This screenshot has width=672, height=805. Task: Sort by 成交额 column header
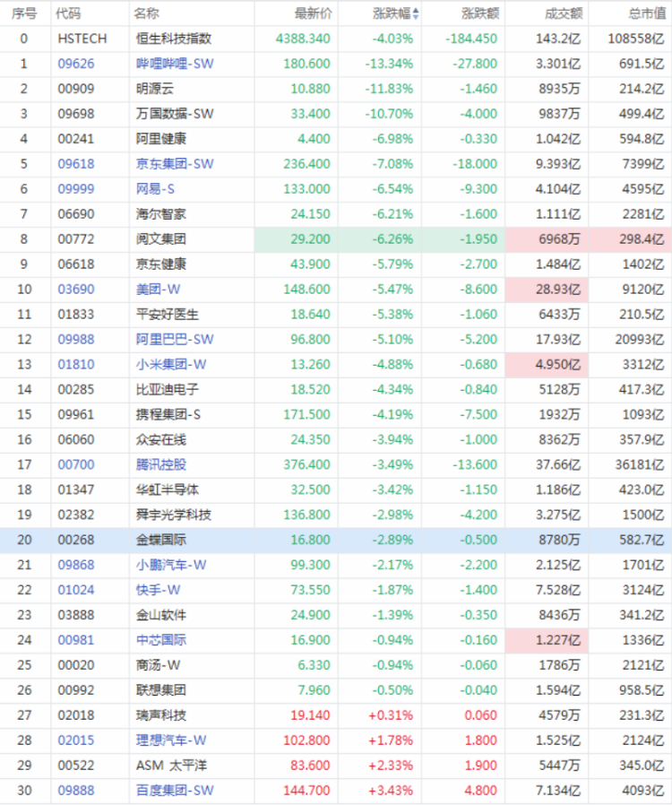tap(564, 13)
